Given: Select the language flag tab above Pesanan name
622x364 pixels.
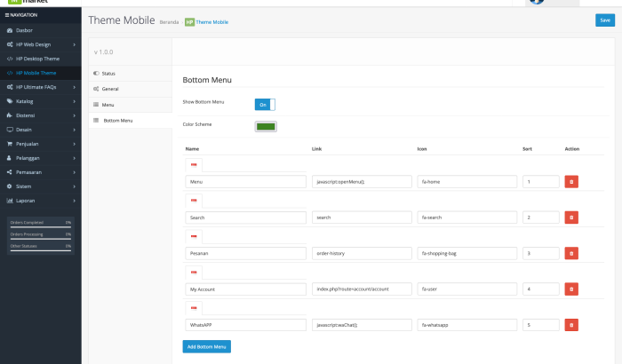Looking at the screenshot, I should 194,237.
